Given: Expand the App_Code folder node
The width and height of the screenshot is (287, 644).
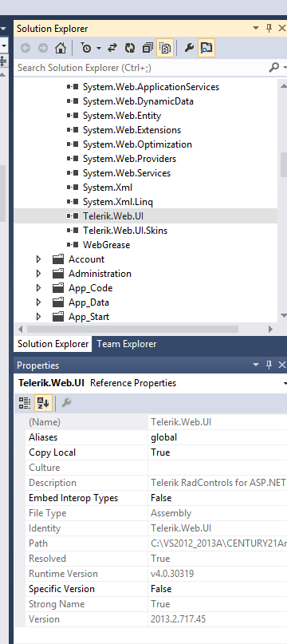Looking at the screenshot, I should (39, 288).
